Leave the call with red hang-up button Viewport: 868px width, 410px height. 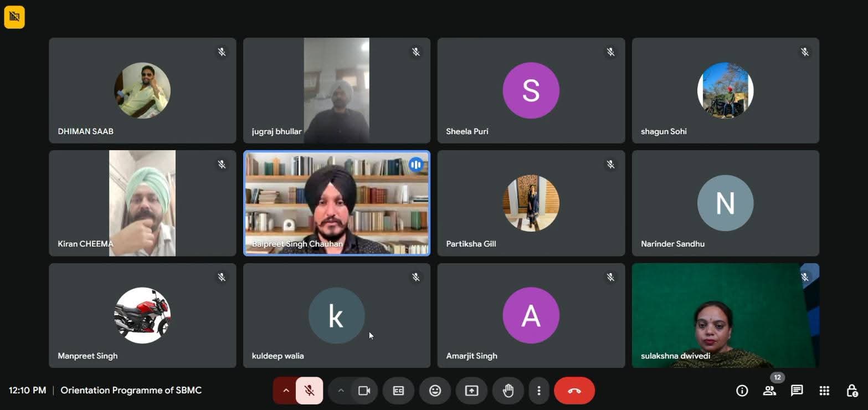tap(574, 391)
